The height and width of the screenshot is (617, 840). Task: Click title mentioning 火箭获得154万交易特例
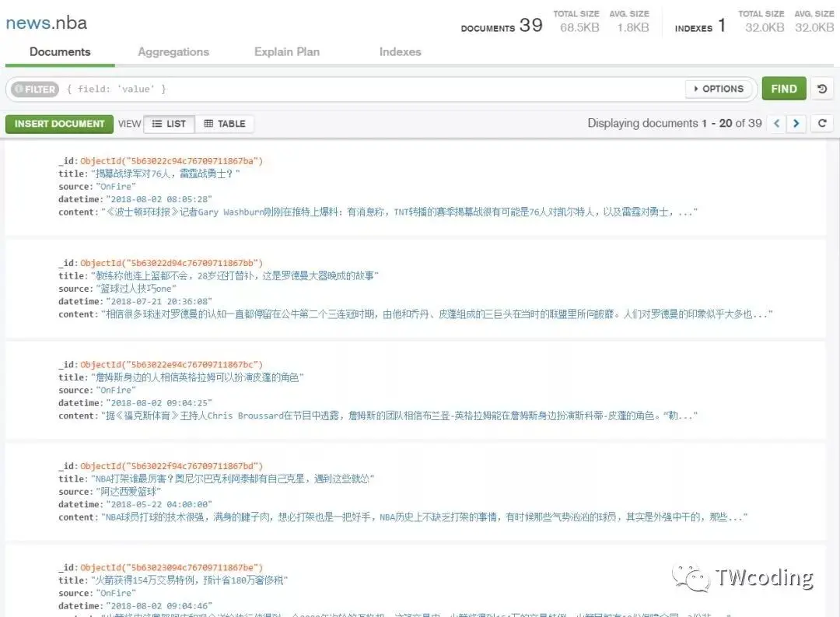pos(190,580)
